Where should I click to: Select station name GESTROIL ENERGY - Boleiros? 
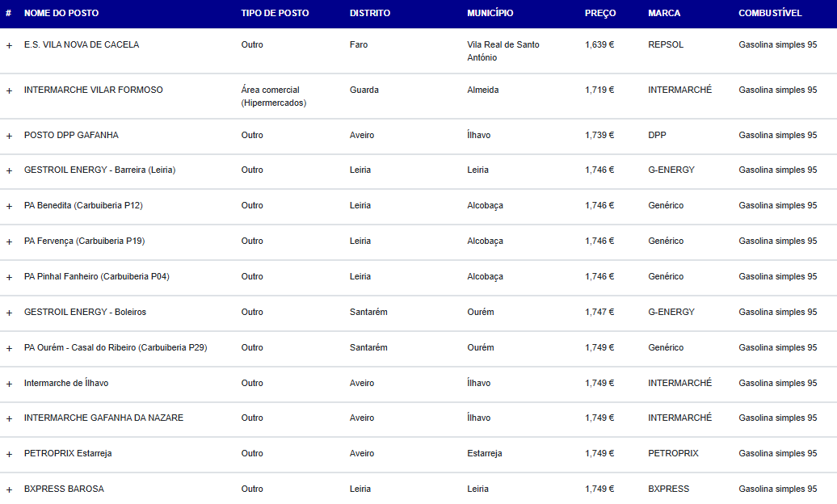[x=85, y=313]
